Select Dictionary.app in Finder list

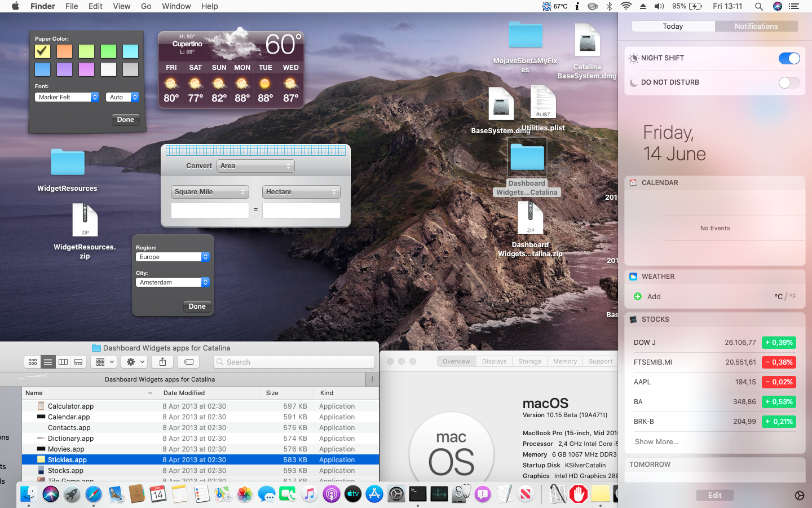coord(200,438)
